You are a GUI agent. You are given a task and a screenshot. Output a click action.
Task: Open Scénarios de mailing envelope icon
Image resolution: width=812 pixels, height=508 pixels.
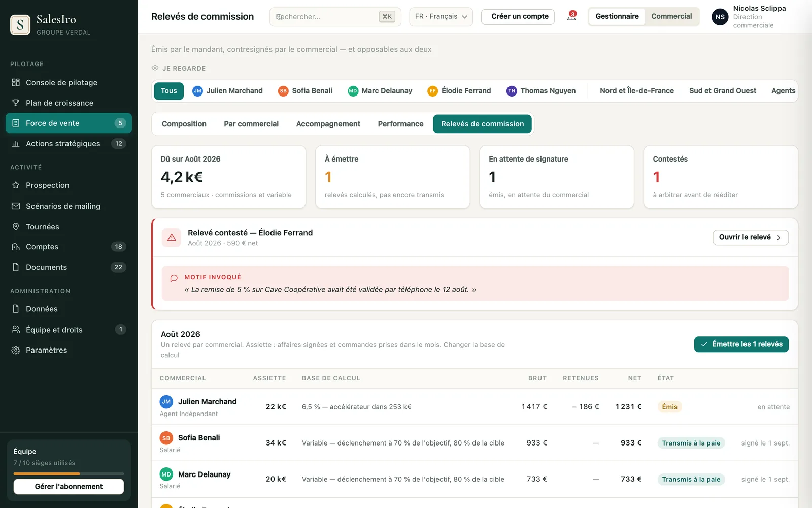click(x=16, y=206)
